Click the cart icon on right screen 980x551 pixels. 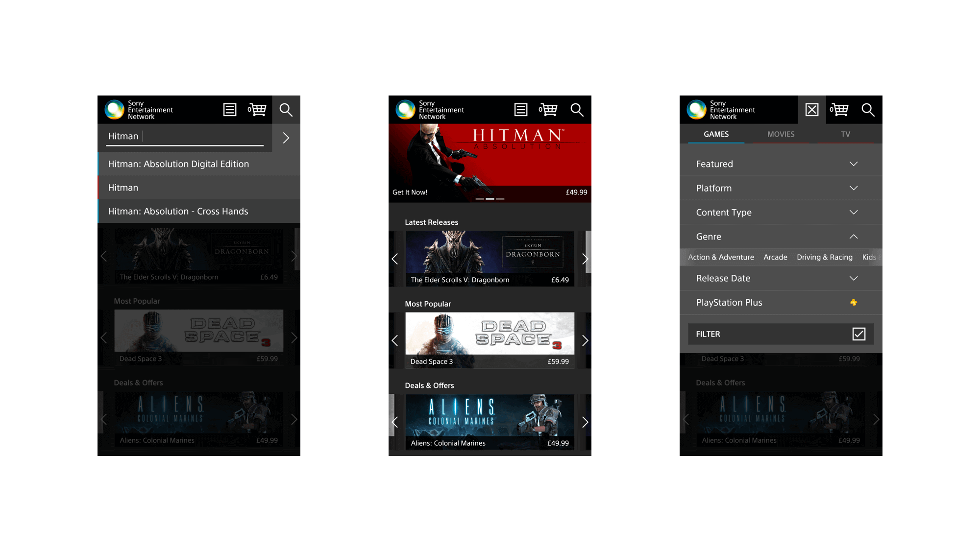tap(840, 110)
